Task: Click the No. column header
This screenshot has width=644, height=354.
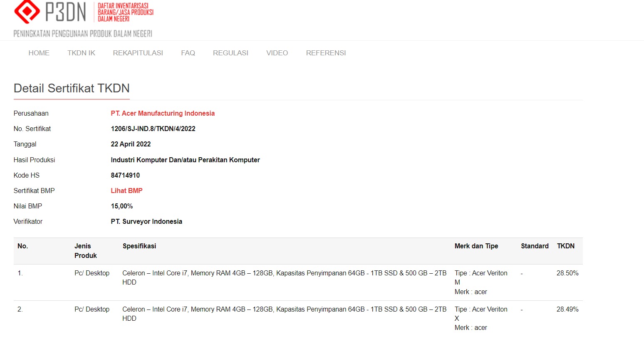Action: click(22, 246)
